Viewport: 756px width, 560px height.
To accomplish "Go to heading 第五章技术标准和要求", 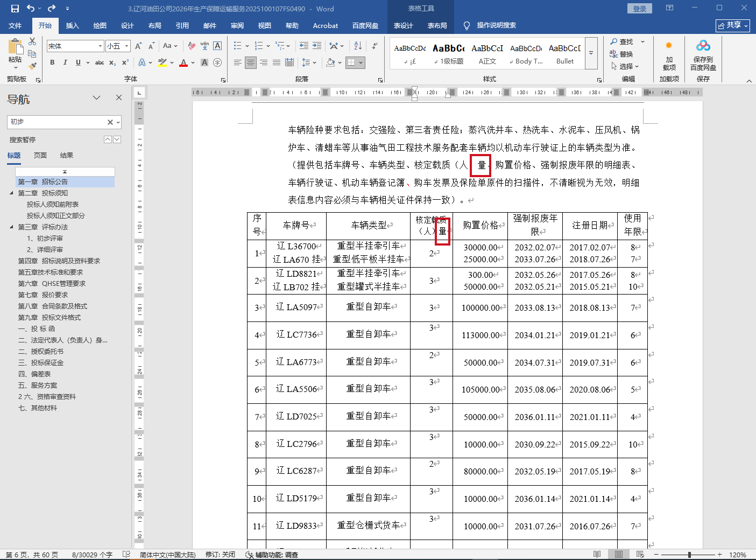I will point(51,272).
